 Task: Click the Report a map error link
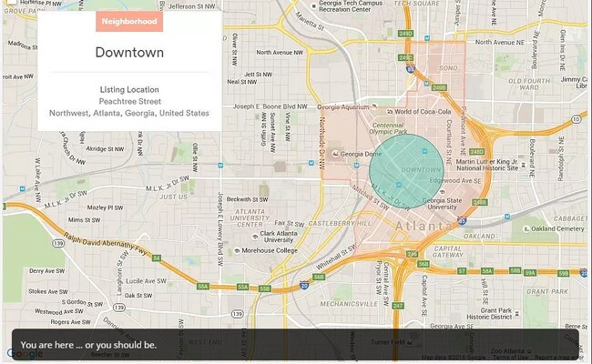556,358
